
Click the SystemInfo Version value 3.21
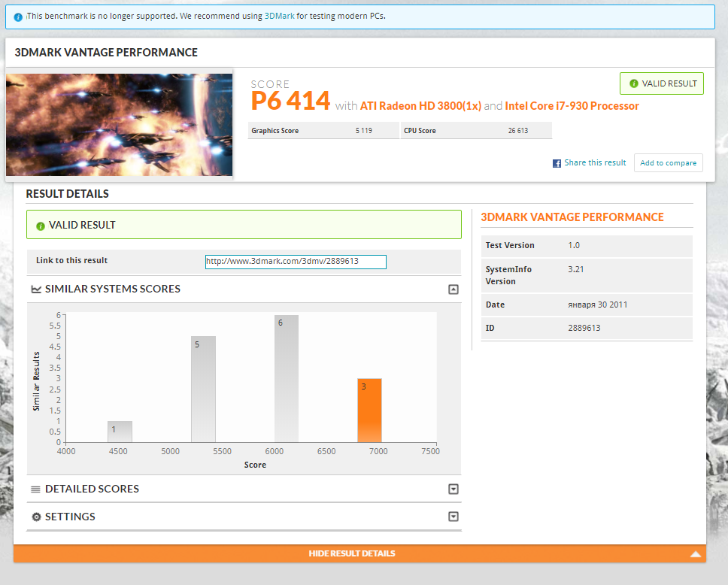(x=576, y=269)
